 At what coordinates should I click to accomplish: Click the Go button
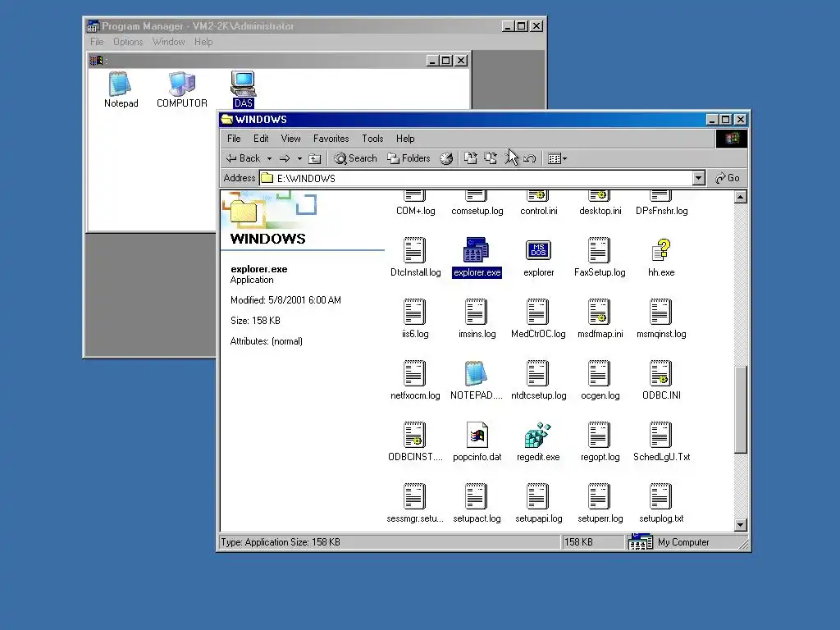click(x=728, y=178)
